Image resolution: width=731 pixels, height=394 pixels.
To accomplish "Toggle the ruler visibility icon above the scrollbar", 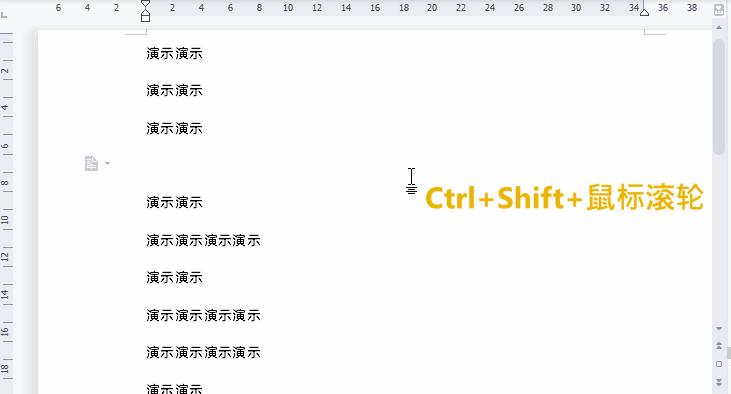I will click(x=719, y=10).
